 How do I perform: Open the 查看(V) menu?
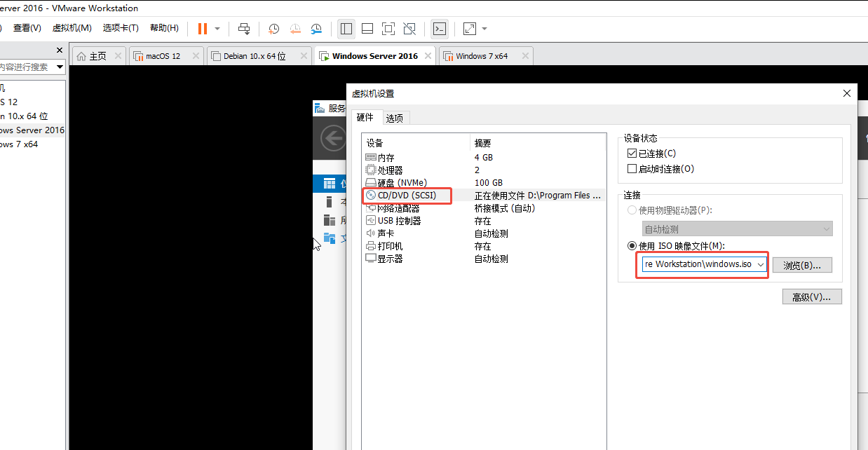[27, 28]
